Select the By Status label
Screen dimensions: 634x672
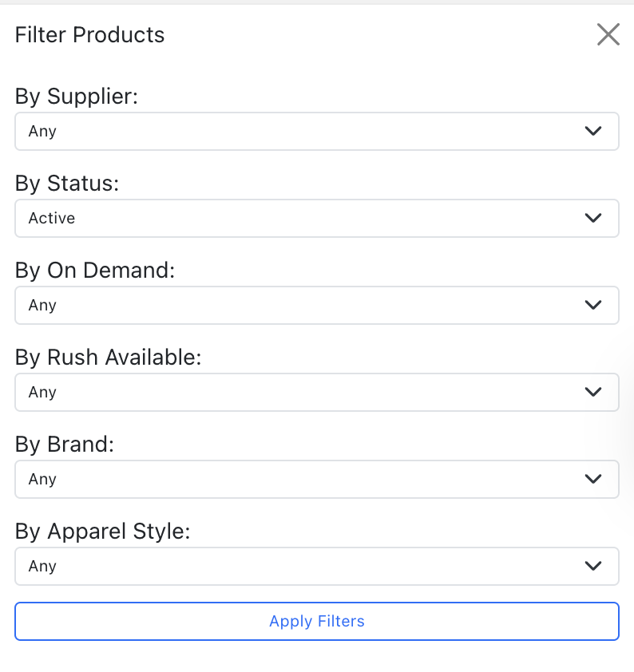[x=67, y=183]
